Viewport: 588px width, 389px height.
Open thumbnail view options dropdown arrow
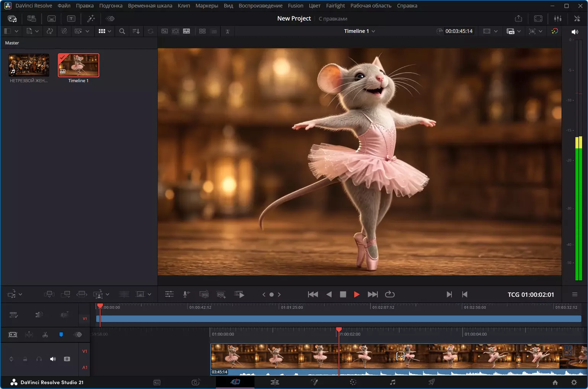(110, 31)
